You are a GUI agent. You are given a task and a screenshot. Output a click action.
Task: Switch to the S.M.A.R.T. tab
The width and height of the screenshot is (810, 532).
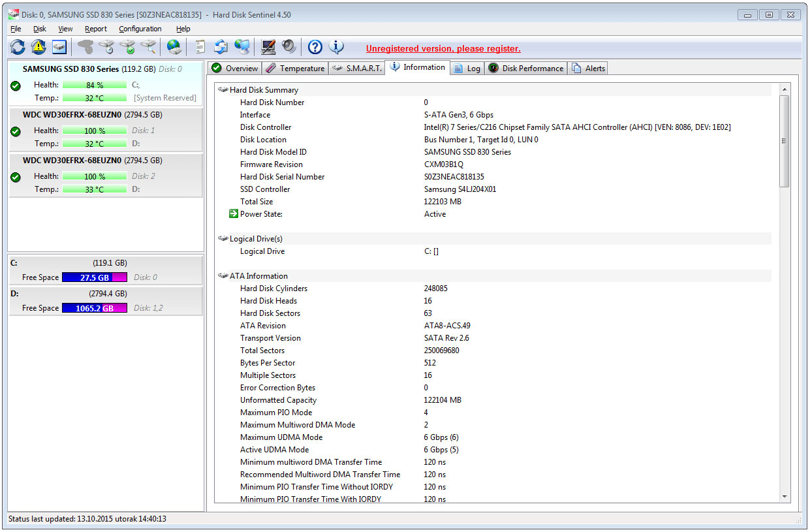356,69
